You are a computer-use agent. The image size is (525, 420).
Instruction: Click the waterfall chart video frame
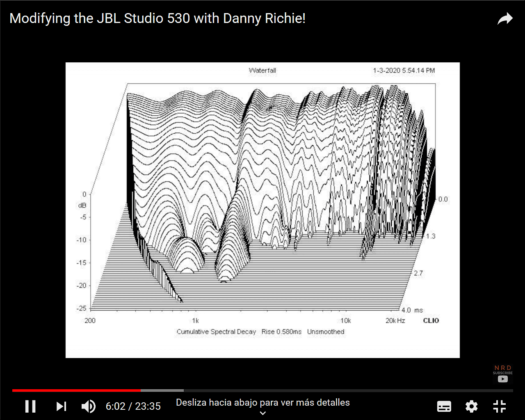click(x=262, y=210)
